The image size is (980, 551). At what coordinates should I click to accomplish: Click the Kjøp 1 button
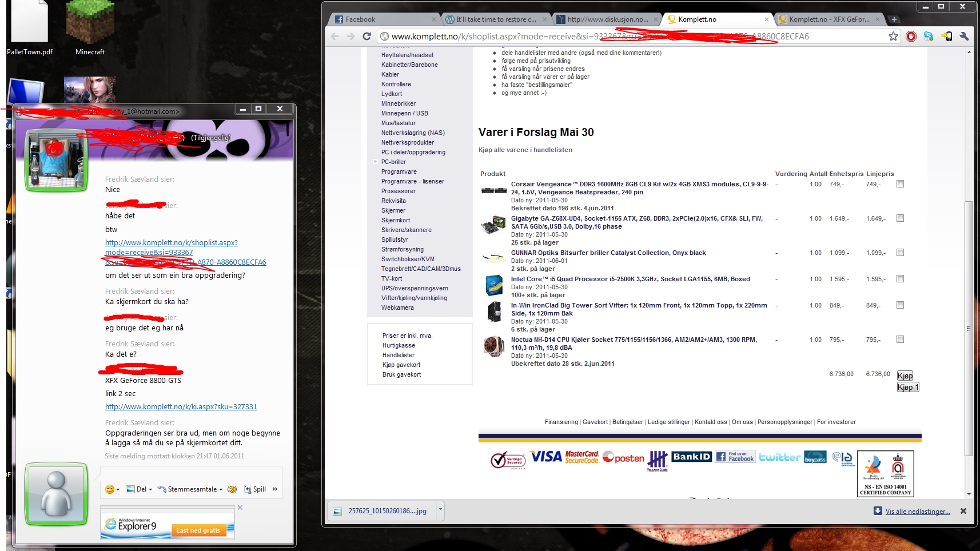tap(908, 387)
